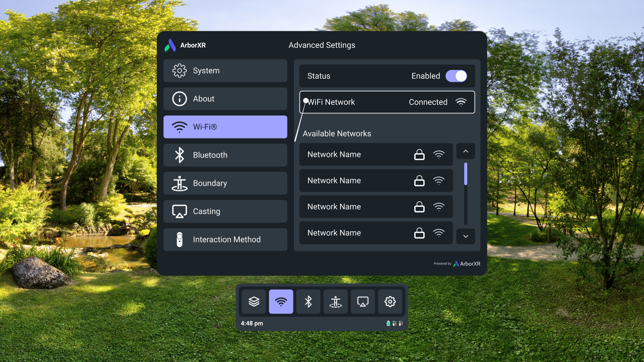Select the first Network Name entry

(376, 155)
